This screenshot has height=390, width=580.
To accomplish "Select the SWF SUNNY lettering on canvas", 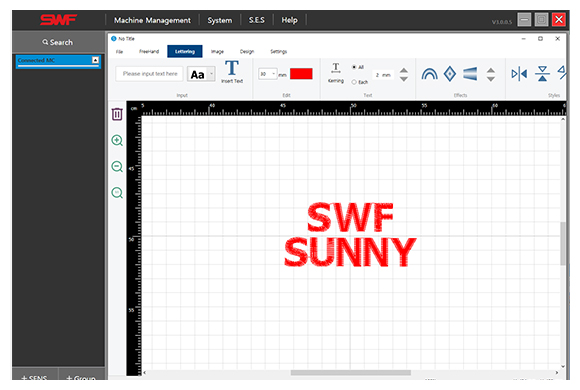I will 350,235.
